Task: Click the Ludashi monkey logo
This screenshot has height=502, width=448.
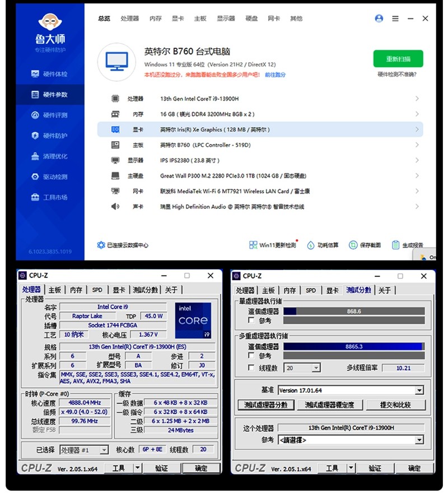Action: click(50, 22)
